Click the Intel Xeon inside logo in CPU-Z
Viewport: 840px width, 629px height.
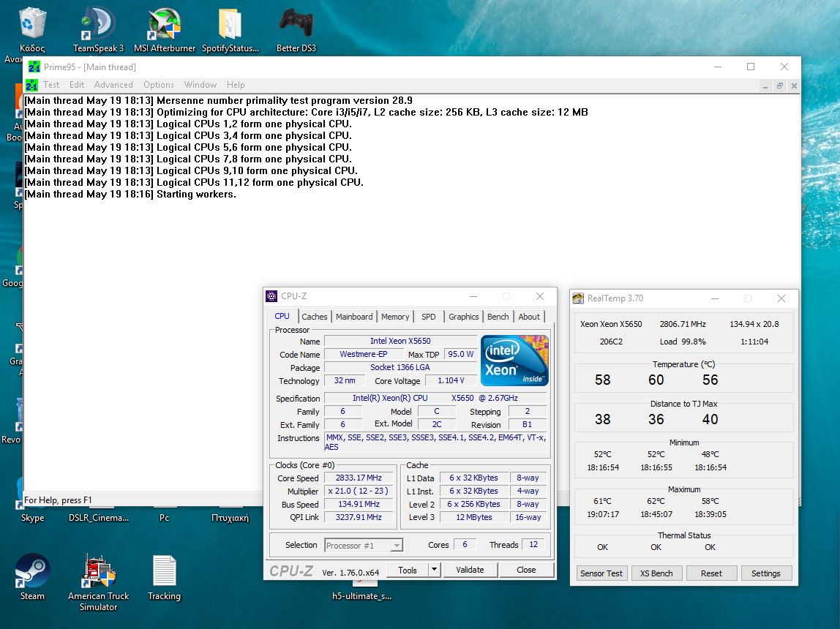pos(514,361)
